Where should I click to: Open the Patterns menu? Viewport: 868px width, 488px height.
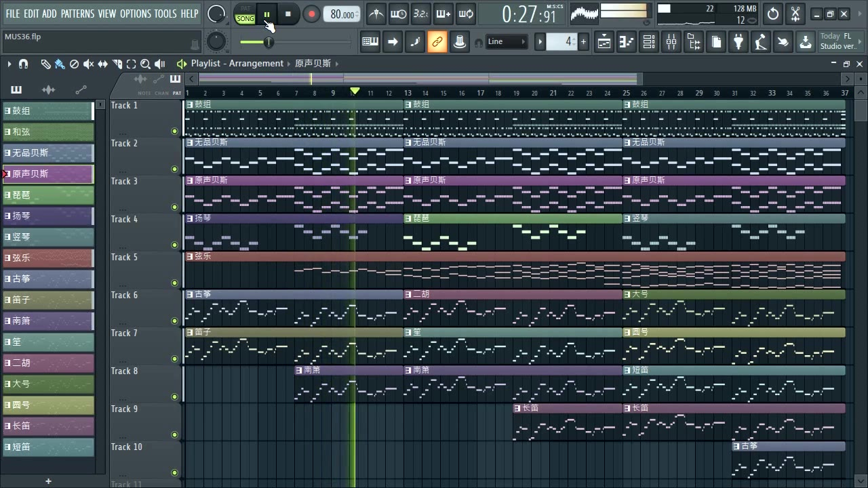click(77, 14)
